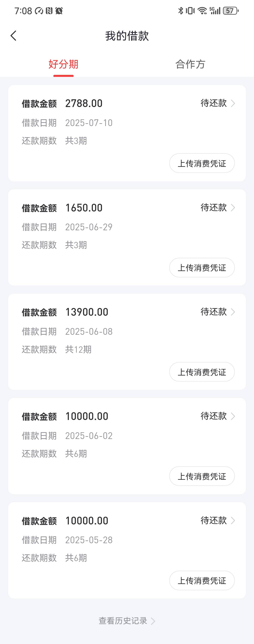Tap the battery level indicator
This screenshot has height=644, width=254.
pos(231,11)
